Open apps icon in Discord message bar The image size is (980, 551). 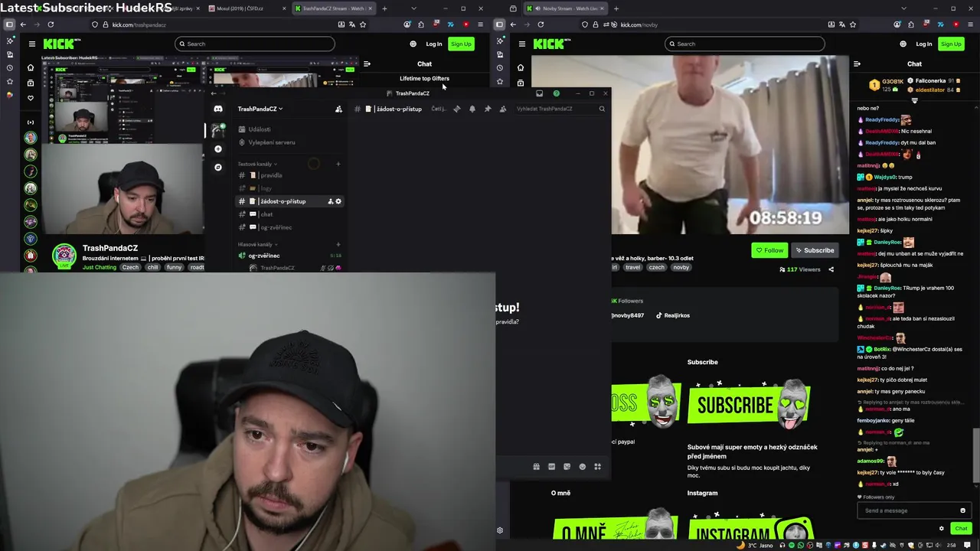(597, 466)
